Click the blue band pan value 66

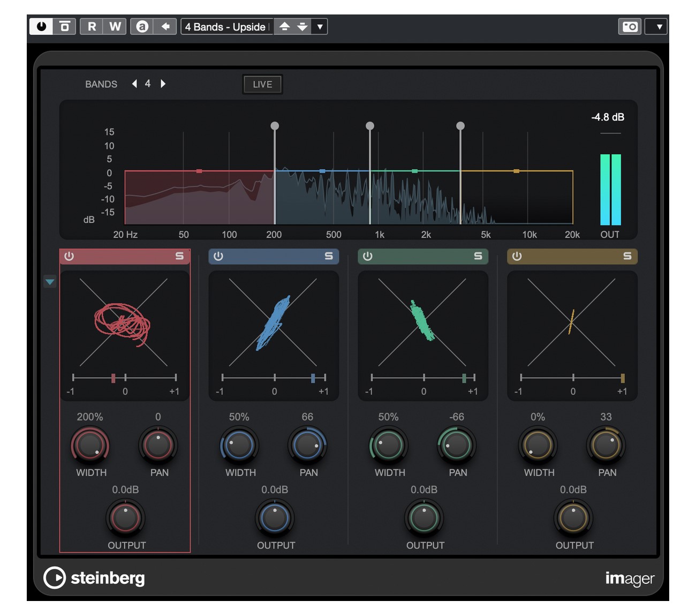point(307,417)
